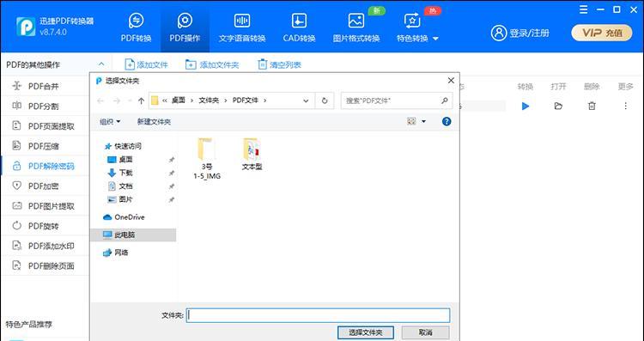This screenshot has height=341, width=644.
Task: Select PDF页面提取 in the sidebar
Action: [x=46, y=126]
